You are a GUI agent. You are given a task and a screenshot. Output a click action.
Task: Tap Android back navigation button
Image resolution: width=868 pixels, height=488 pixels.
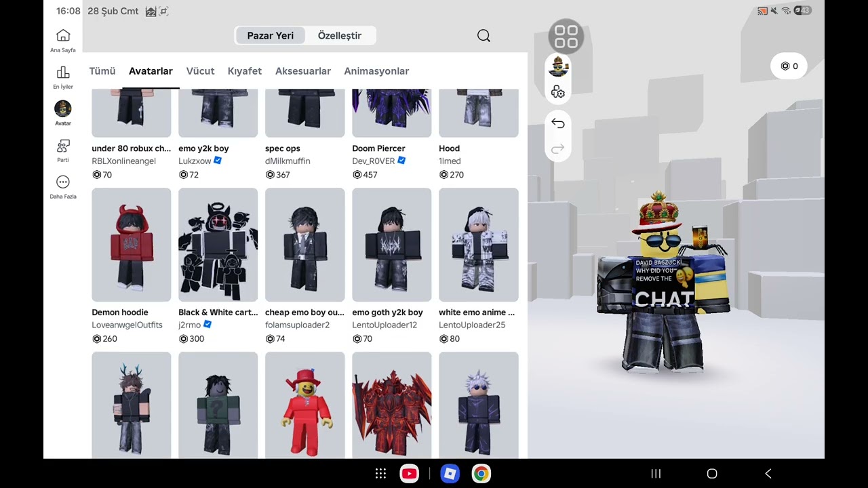pyautogui.click(x=768, y=474)
